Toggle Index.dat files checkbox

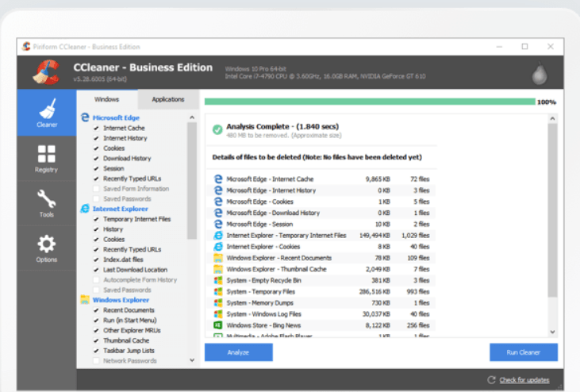[96, 259]
